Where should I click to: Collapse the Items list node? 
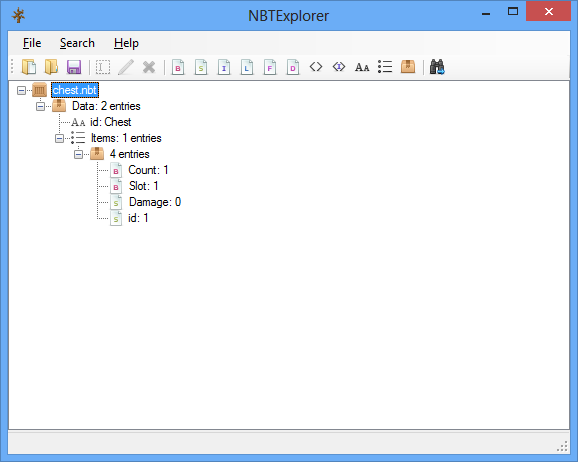click(59, 139)
